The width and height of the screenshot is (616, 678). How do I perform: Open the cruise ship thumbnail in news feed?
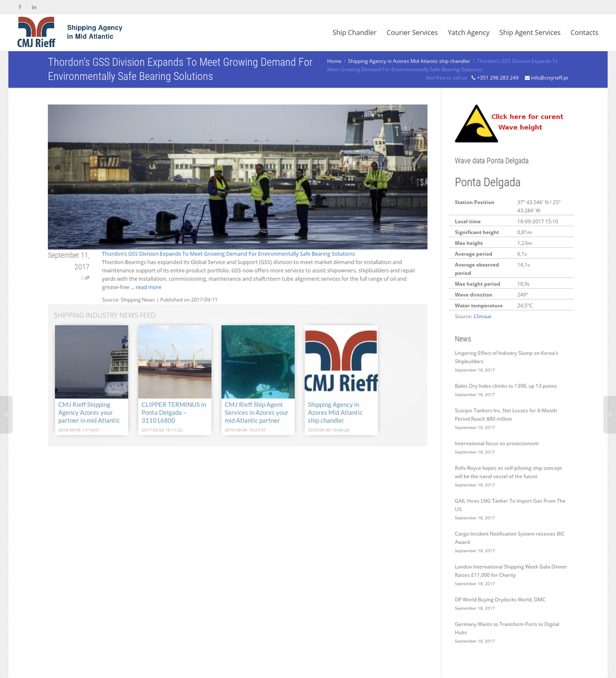tap(91, 362)
